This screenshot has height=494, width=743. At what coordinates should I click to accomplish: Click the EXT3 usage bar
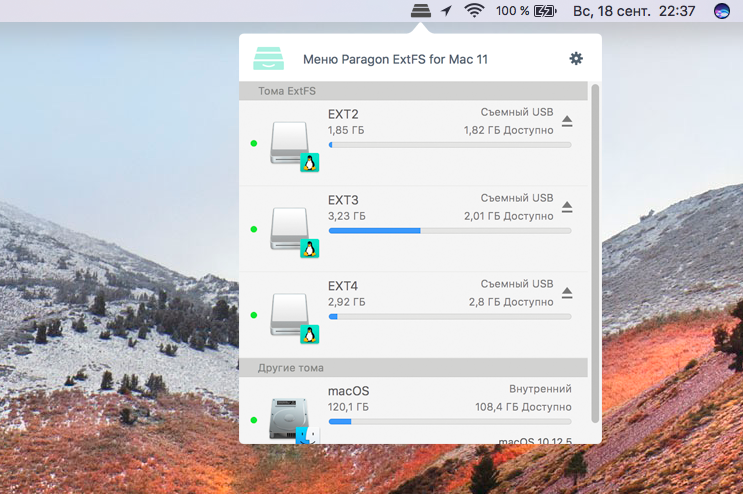[450, 231]
